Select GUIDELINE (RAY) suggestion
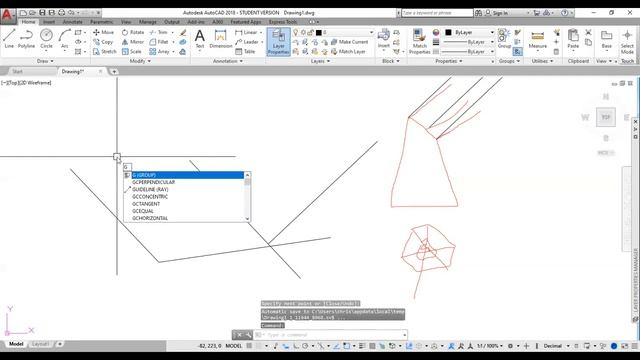 pyautogui.click(x=184, y=190)
